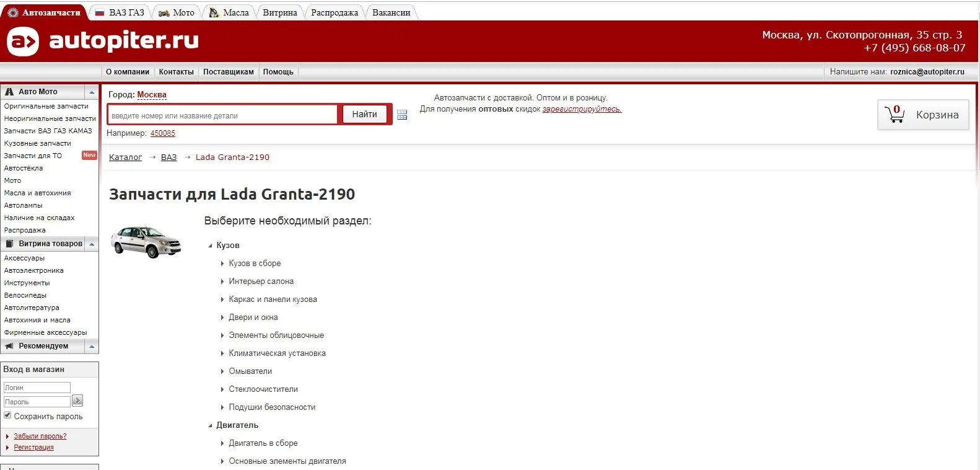The image size is (980, 470).
Task: Click the Найти search button
Action: [x=365, y=114]
